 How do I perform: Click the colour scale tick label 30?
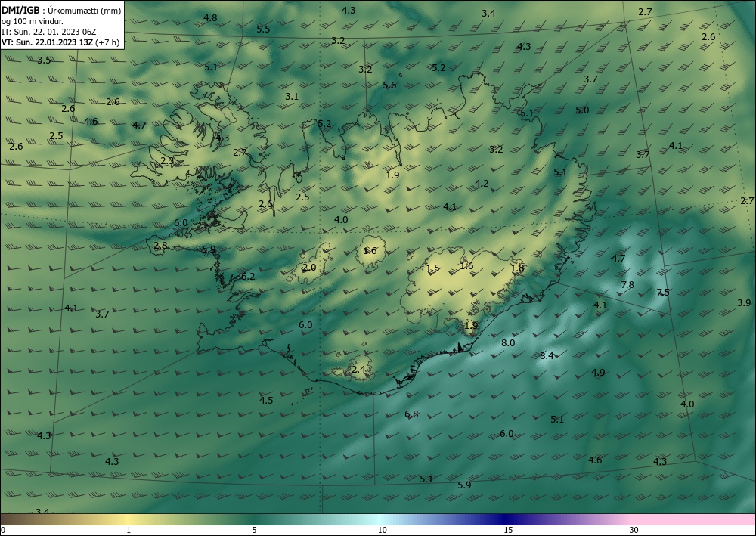(634, 531)
